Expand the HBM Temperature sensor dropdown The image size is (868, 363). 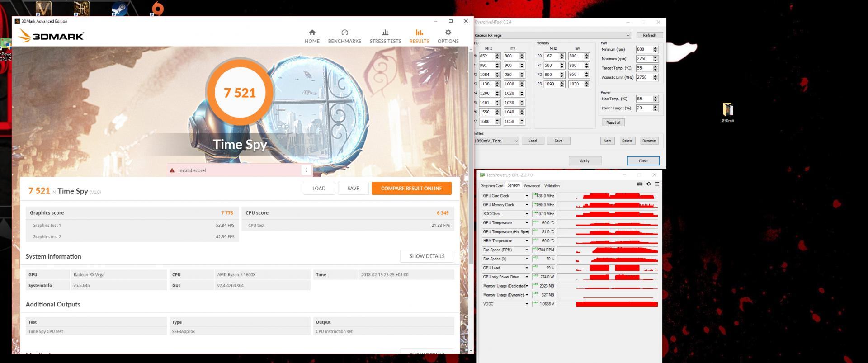[526, 241]
